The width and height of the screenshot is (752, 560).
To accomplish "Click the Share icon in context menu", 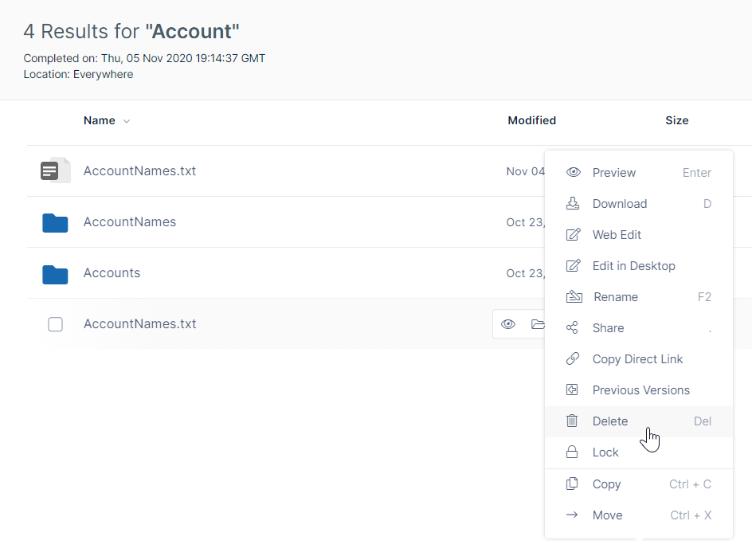I will click(572, 328).
